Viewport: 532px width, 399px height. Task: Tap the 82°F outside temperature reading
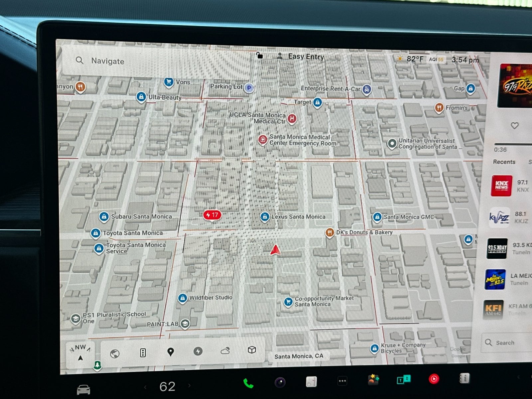tap(415, 59)
